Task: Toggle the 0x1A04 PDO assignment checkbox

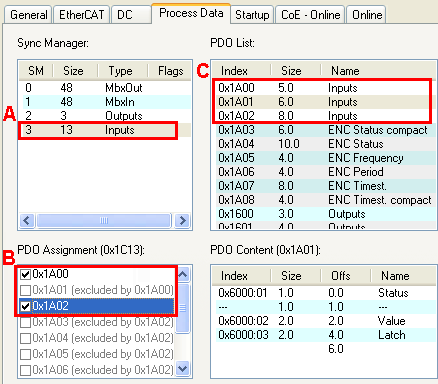Action: coord(26,338)
